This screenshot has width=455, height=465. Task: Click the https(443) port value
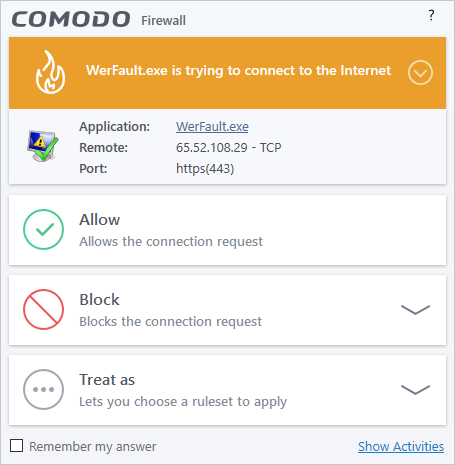205,169
